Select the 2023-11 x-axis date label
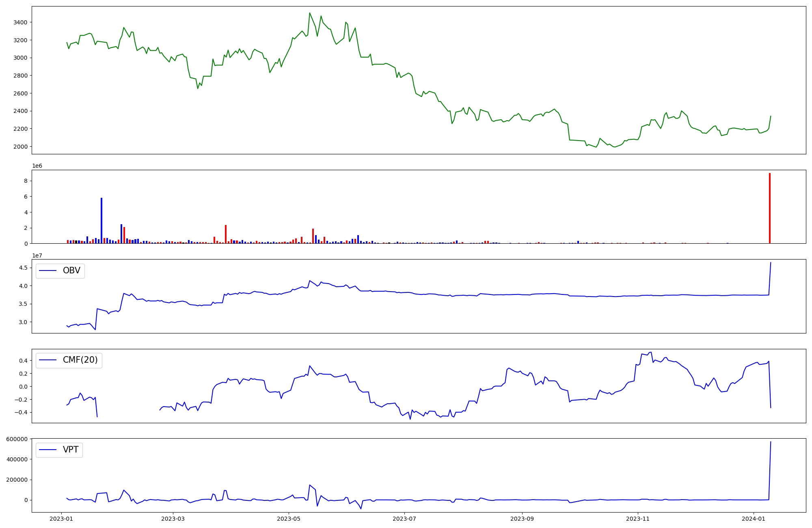 [638, 518]
